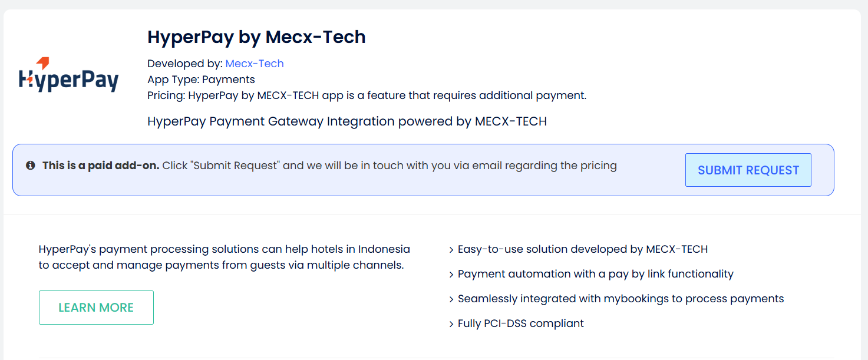Click the "App Type: Payments" line
Screen dimensions: 868x360
point(201,80)
